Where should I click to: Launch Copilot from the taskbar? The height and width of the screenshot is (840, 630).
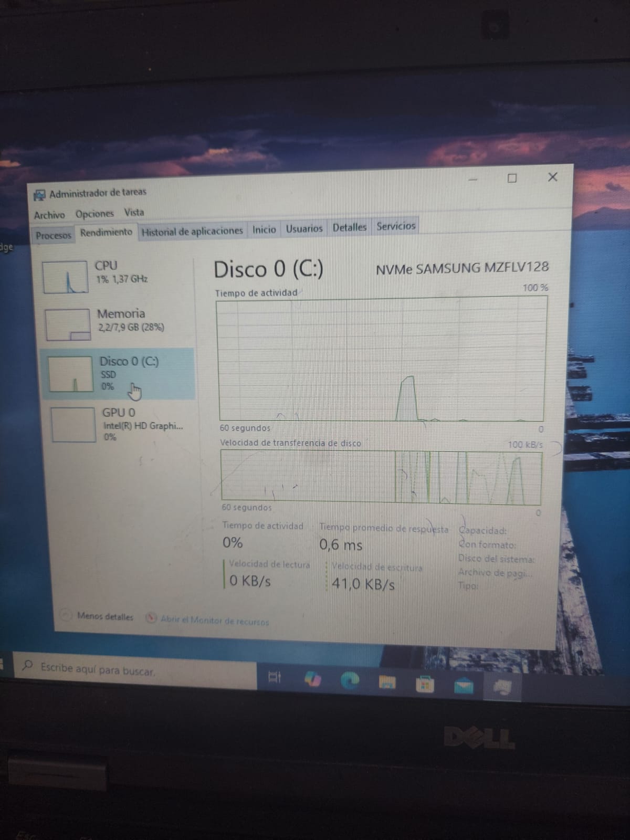313,679
